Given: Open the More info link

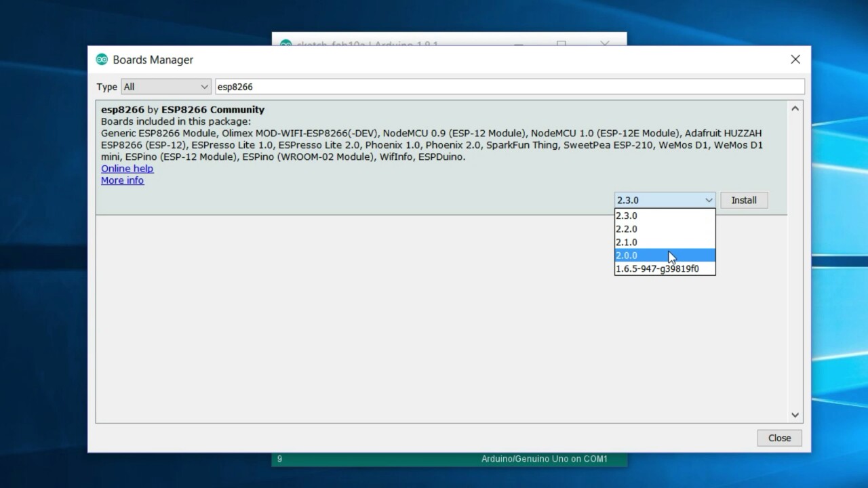Looking at the screenshot, I should (x=123, y=180).
